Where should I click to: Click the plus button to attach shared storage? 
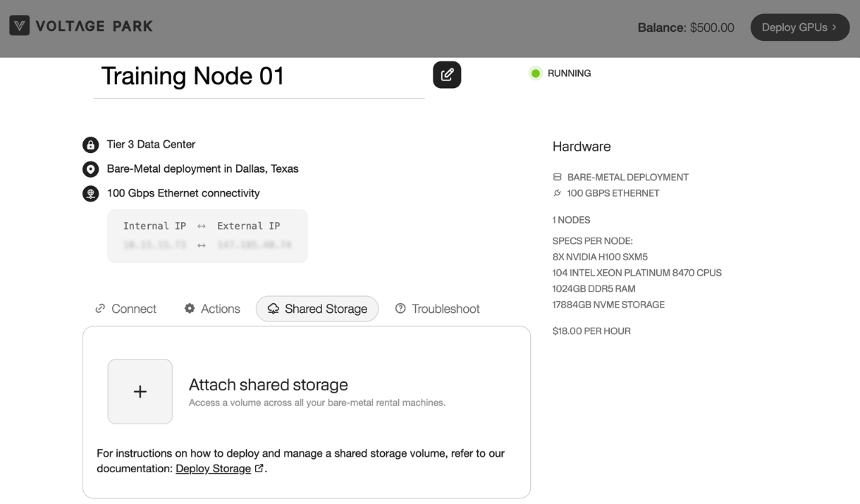point(140,392)
